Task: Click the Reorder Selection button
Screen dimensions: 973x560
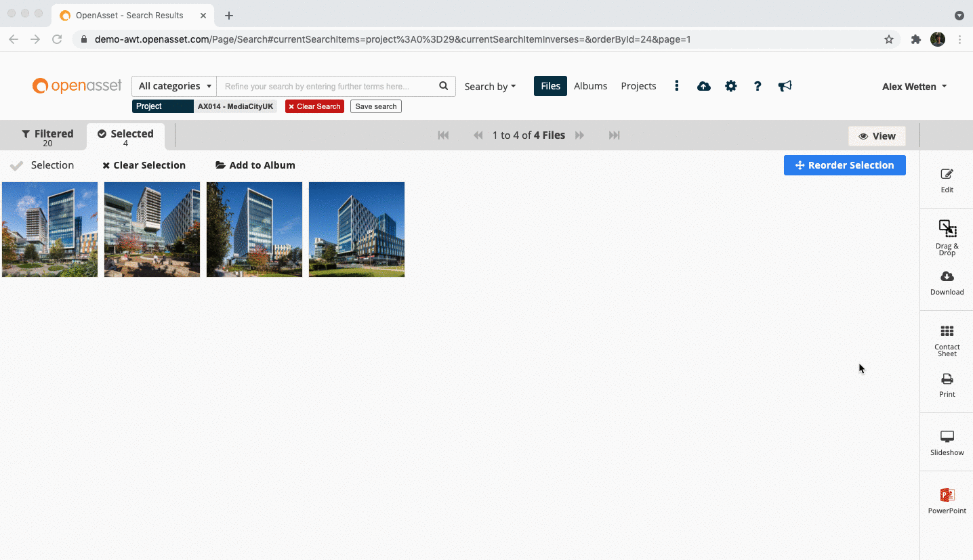Action: click(x=844, y=165)
